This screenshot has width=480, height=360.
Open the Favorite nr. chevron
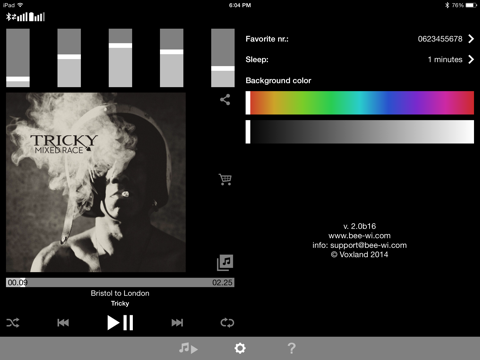click(471, 39)
